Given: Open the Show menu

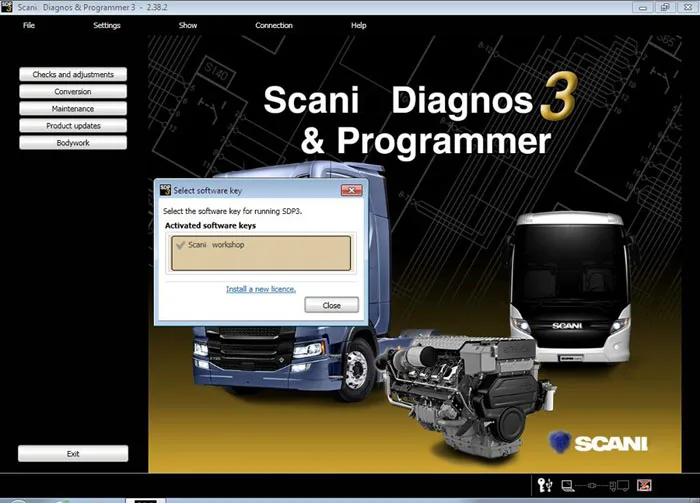Looking at the screenshot, I should (x=188, y=25).
